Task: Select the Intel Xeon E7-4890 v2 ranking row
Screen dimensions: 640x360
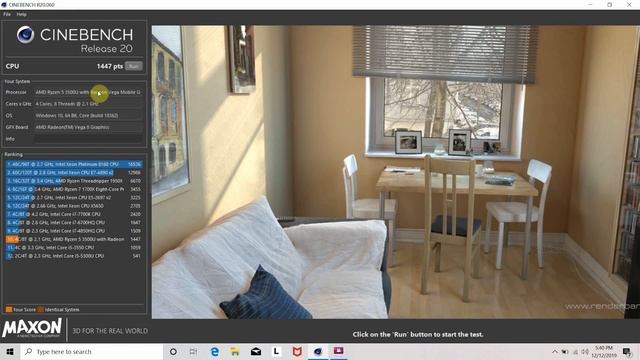Action: pyautogui.click(x=74, y=173)
